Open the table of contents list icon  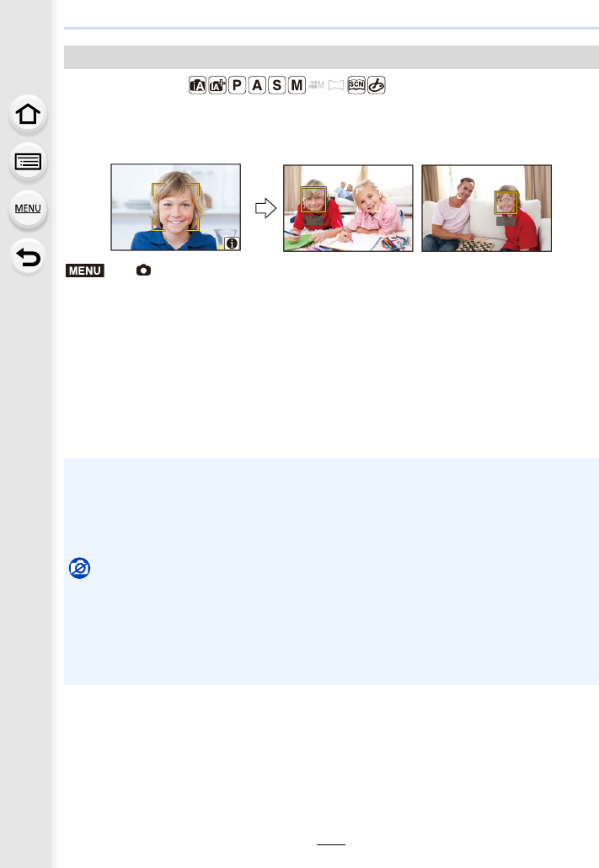point(28,162)
